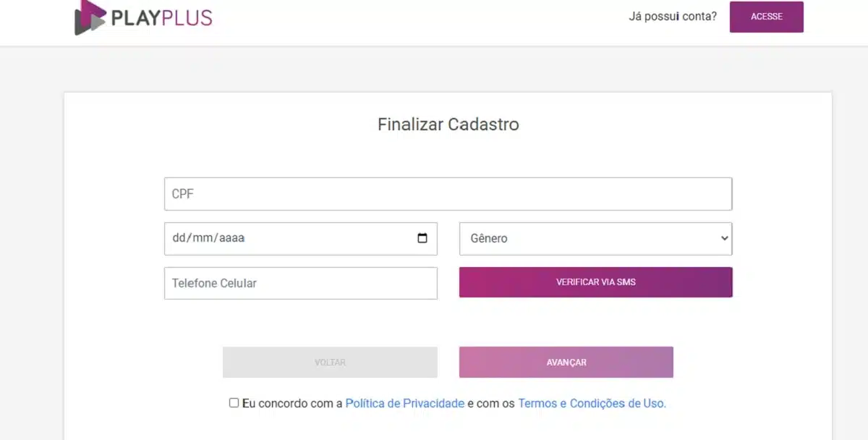Screen dimensions: 868x440
Task: Click the Finalizar Cadastro heading
Action: coord(447,124)
